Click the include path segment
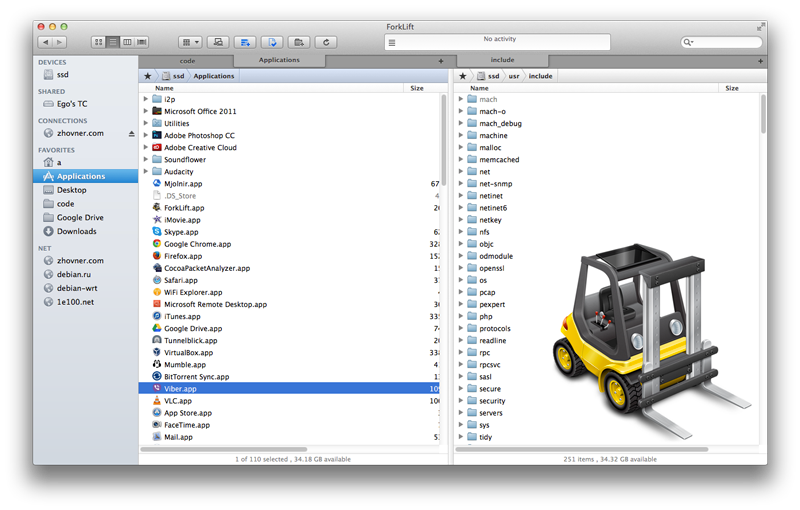Image resolution: width=800 pixels, height=510 pixels. coord(540,76)
